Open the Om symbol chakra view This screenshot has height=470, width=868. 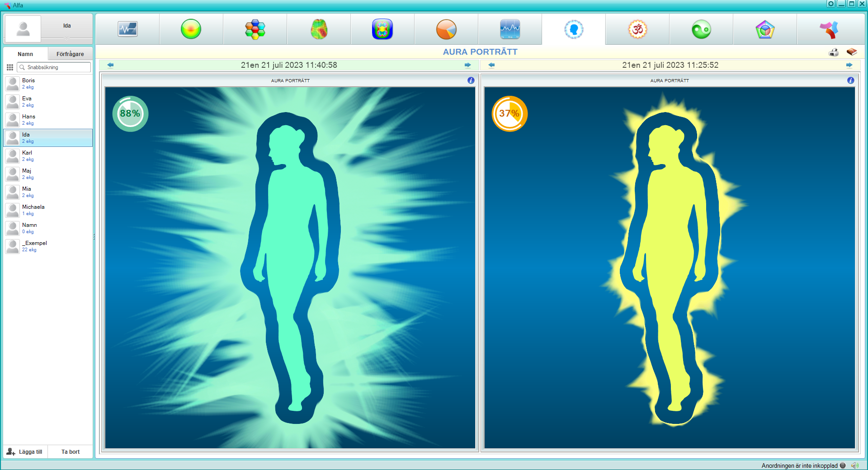tap(637, 29)
